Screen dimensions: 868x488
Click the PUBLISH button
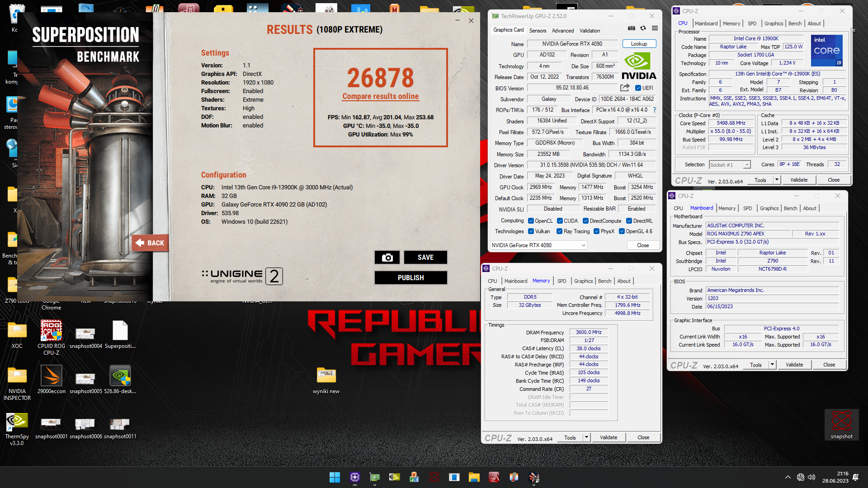pos(410,277)
